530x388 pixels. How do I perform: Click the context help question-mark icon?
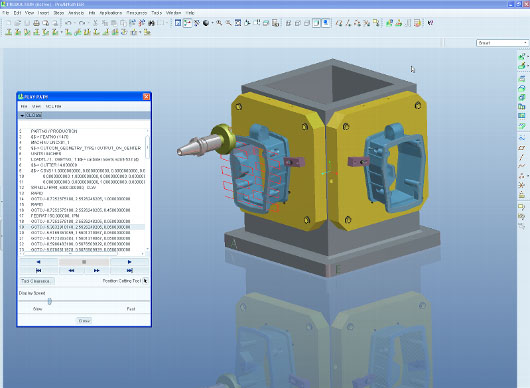click(430, 23)
